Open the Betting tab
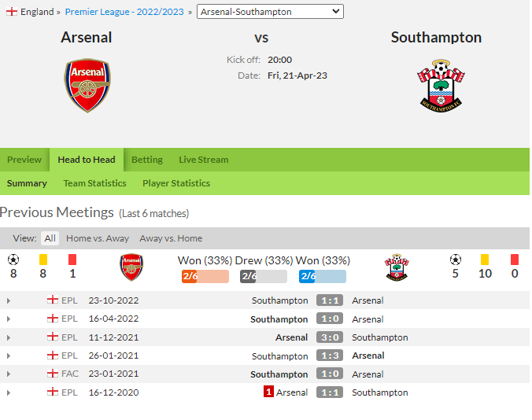532x420 pixels. pos(147,160)
